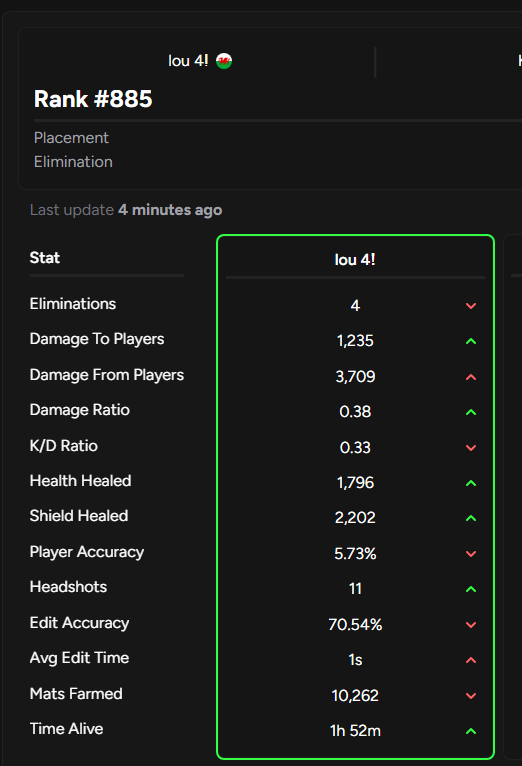Screen dimensions: 522x766
Task: Click the Rank #885 heading
Action: coord(93,99)
